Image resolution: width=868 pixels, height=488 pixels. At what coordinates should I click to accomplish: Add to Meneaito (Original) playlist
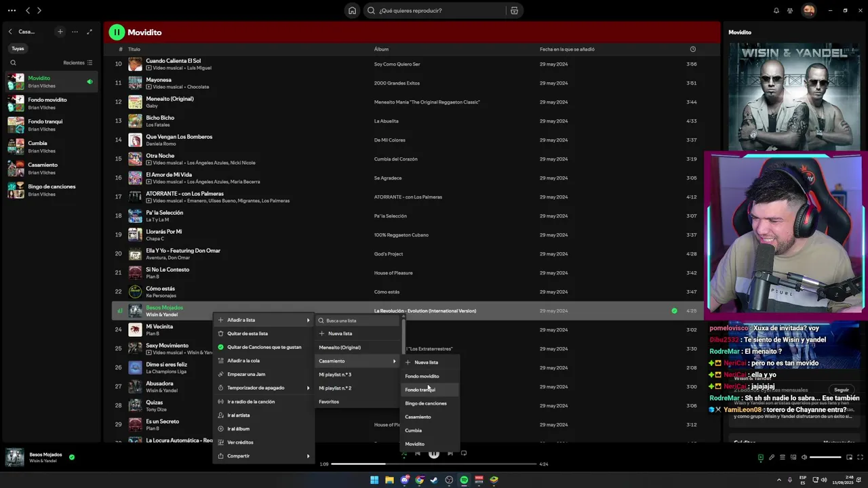(x=358, y=347)
